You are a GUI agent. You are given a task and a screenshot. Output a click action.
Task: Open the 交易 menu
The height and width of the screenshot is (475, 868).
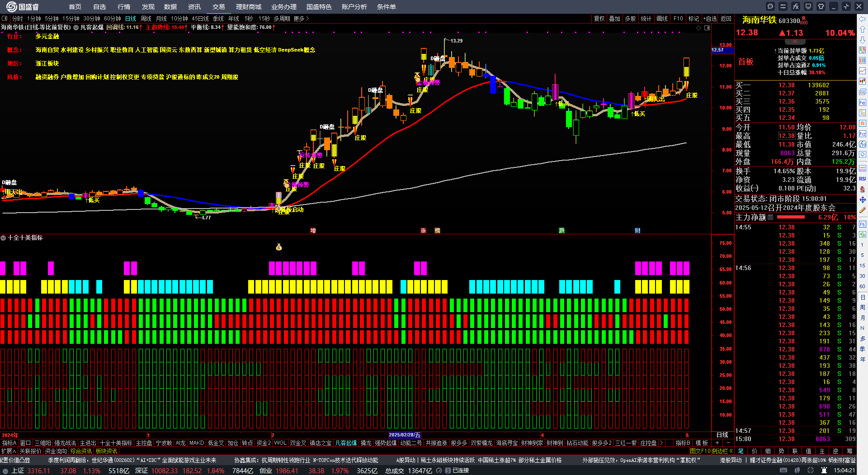[219, 7]
